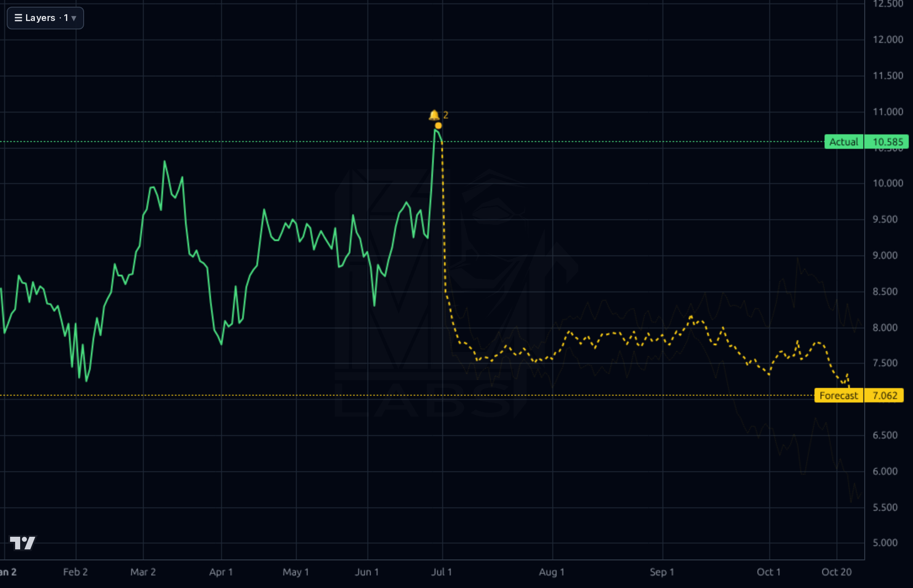Click the 11.000 price axis label
Viewport: 913px width, 588px height.
pyautogui.click(x=888, y=112)
